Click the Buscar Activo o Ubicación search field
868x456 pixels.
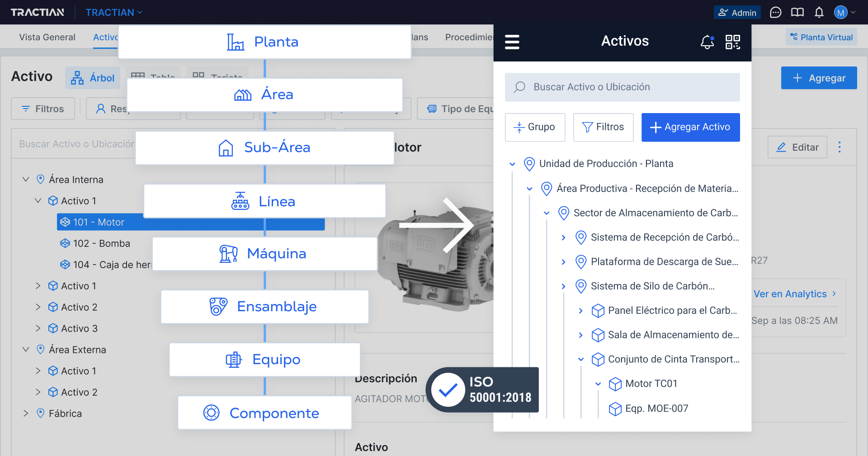622,87
